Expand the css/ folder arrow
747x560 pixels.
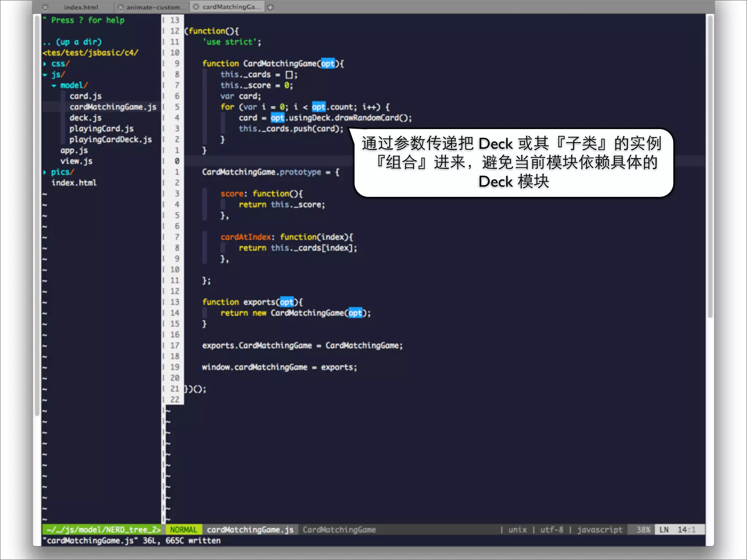45,64
